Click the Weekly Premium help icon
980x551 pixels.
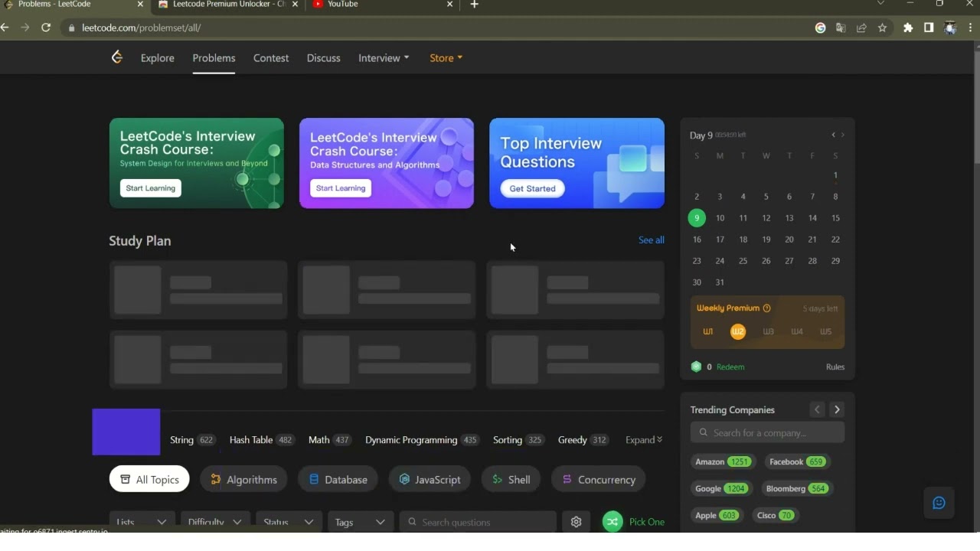tap(766, 308)
